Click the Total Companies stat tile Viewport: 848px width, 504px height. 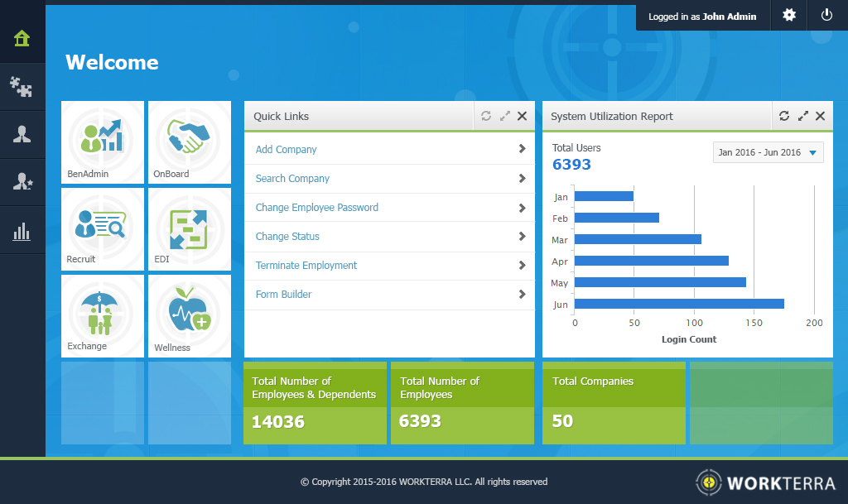click(x=614, y=402)
